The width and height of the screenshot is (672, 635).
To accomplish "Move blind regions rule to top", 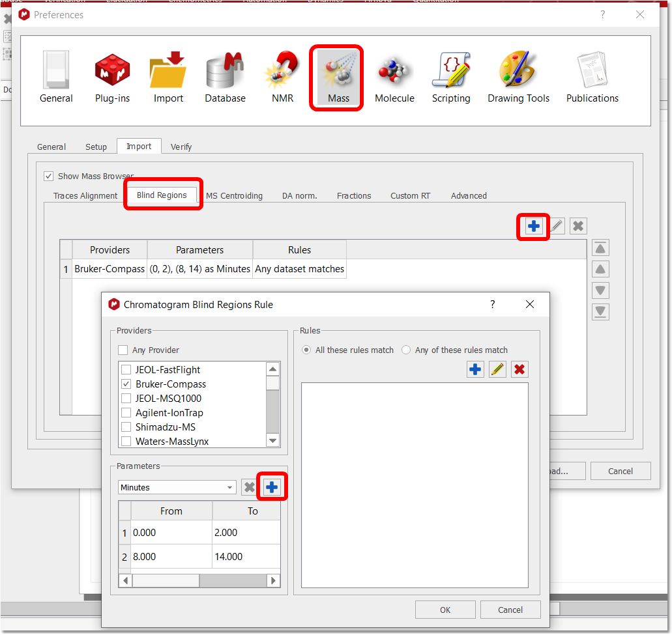I will (x=600, y=248).
